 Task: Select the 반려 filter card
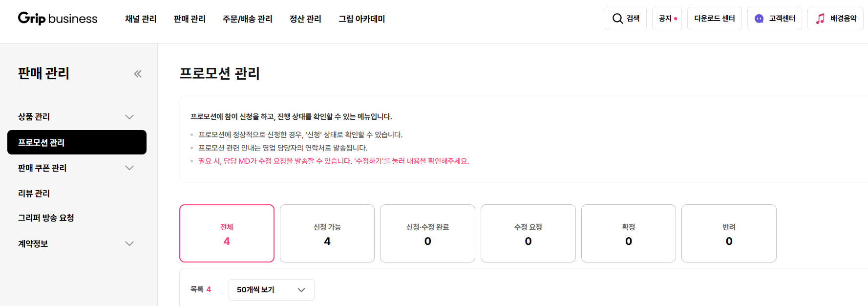729,233
